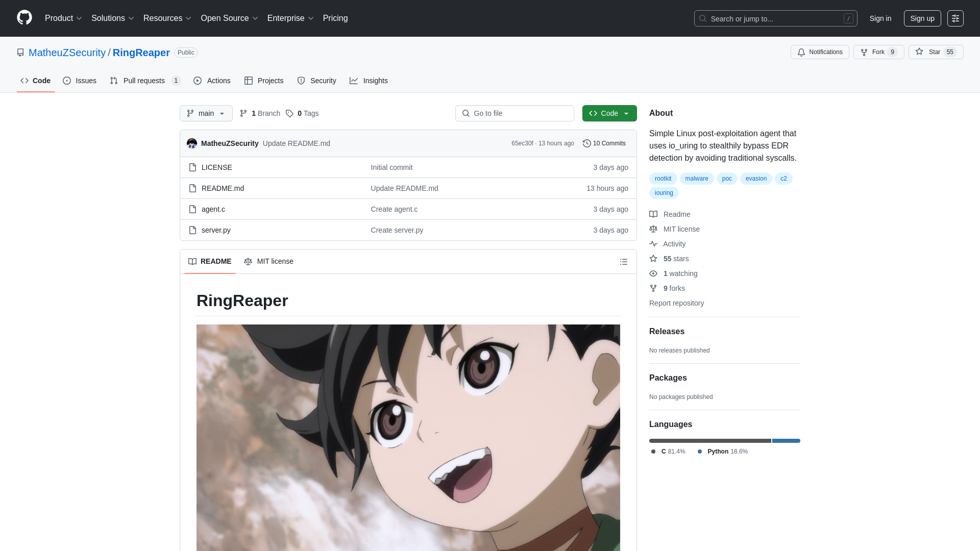The height and width of the screenshot is (551, 980).
Task: Click the iouring topic tag
Action: (664, 193)
